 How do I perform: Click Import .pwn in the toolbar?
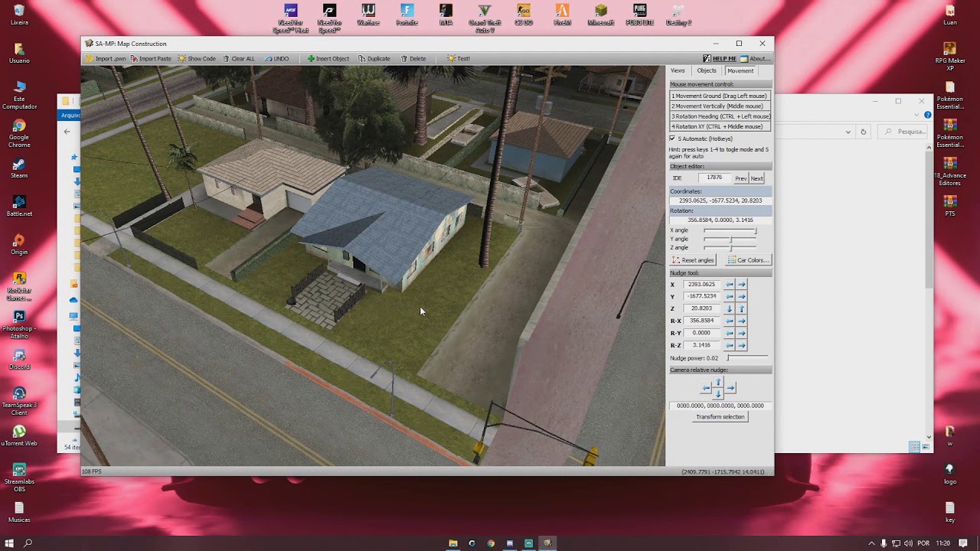point(106,58)
